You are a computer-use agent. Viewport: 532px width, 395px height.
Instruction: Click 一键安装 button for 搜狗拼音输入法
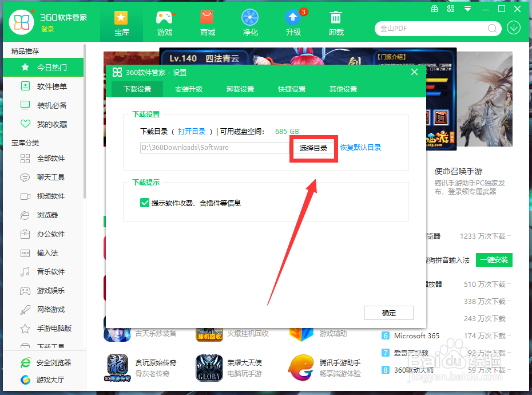coord(494,260)
